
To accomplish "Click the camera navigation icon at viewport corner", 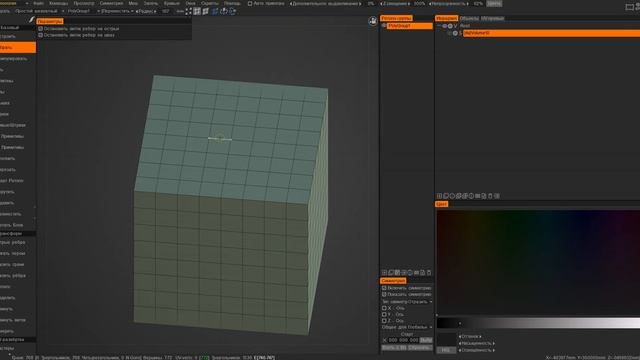I will 373,22.
